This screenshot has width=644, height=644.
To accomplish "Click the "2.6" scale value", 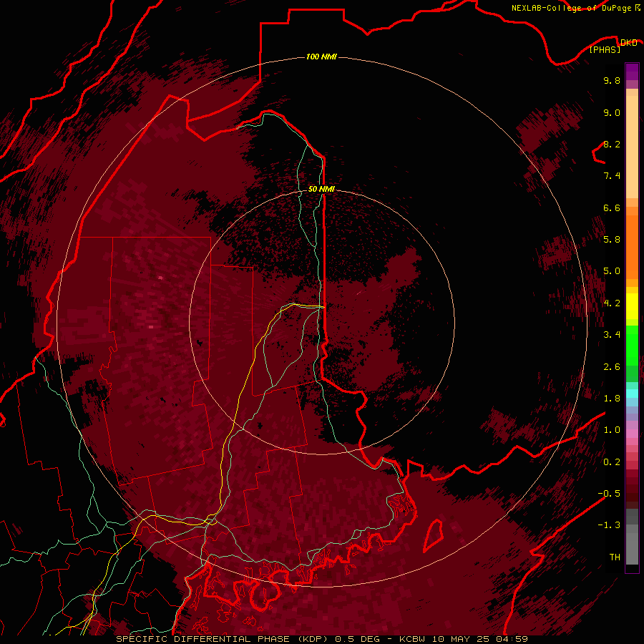I will coord(612,367).
